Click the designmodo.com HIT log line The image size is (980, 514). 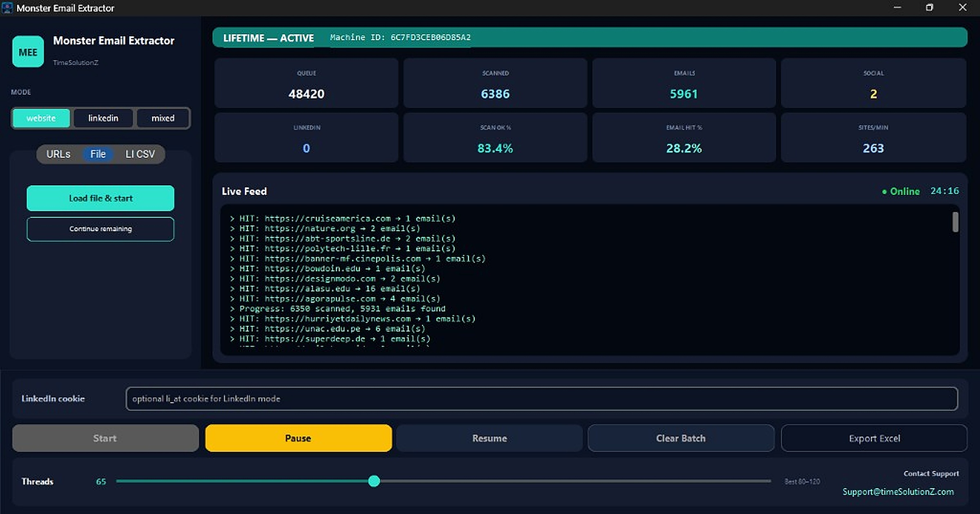[335, 279]
